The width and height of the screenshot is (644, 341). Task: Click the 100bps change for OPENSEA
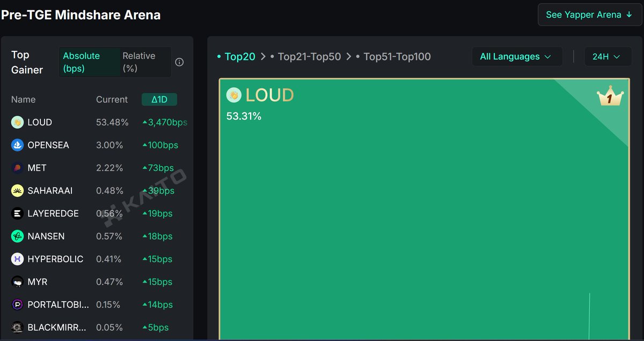click(160, 145)
